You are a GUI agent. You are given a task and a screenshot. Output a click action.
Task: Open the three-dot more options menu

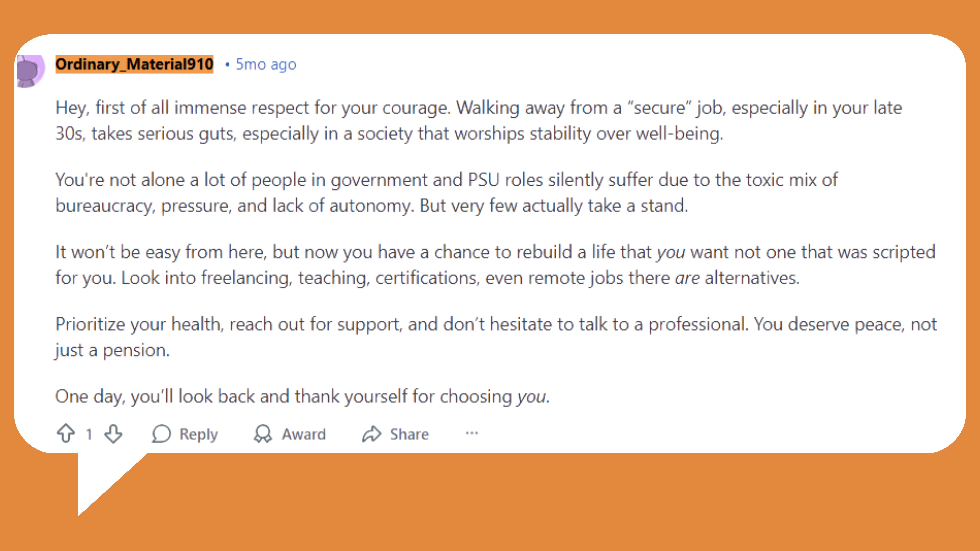pyautogui.click(x=472, y=433)
